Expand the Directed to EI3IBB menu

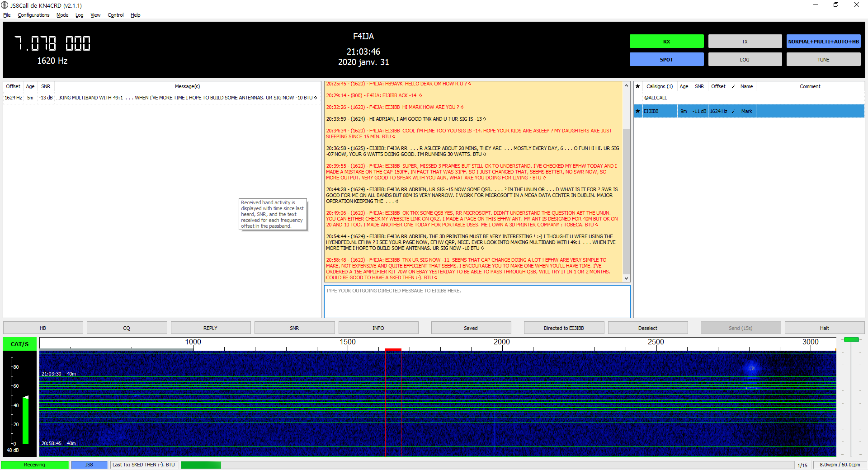tap(563, 328)
